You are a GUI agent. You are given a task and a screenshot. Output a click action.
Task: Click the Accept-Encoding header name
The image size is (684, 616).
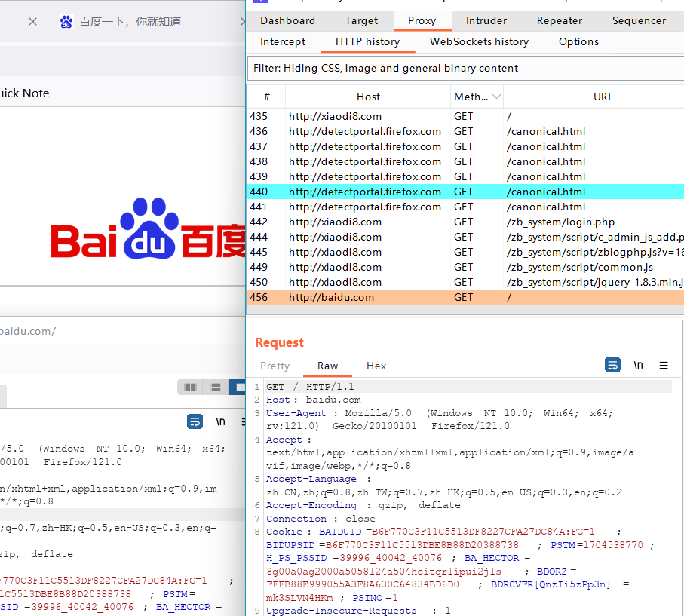point(311,505)
